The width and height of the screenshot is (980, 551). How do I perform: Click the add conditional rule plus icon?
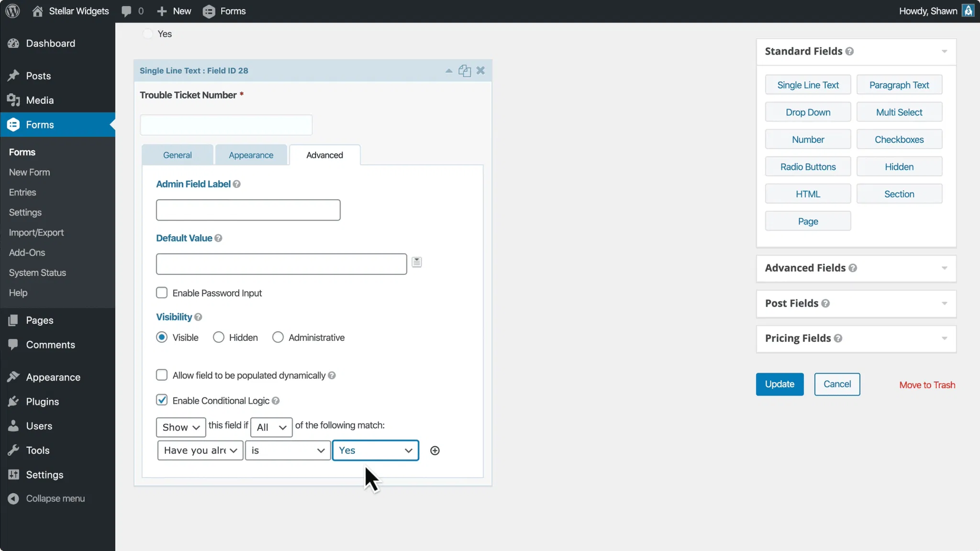tap(434, 450)
